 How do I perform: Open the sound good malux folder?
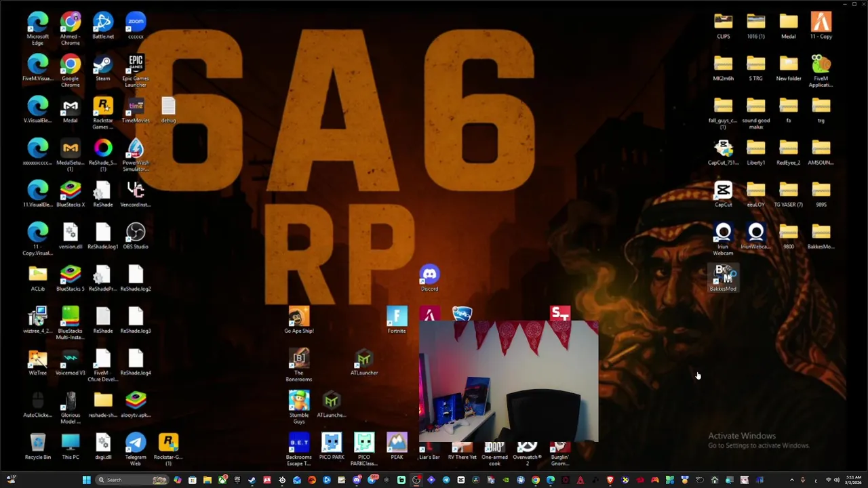coord(755,113)
